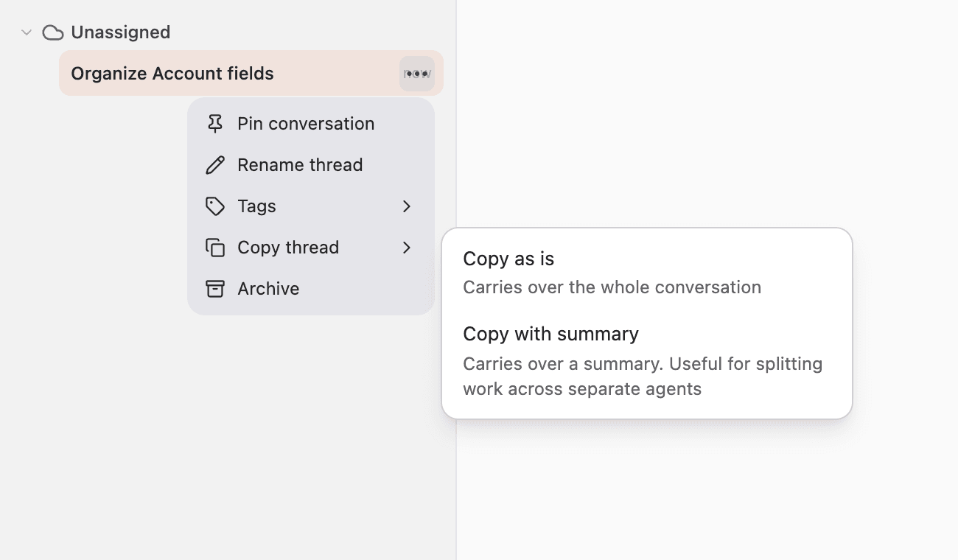The image size is (958, 560).
Task: Select the Unassigned group label
Action: (x=120, y=32)
